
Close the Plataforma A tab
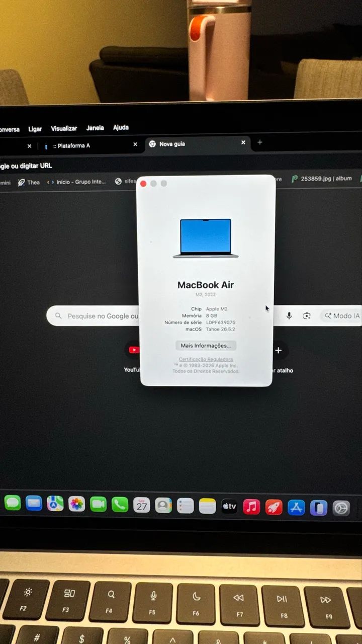click(x=135, y=144)
